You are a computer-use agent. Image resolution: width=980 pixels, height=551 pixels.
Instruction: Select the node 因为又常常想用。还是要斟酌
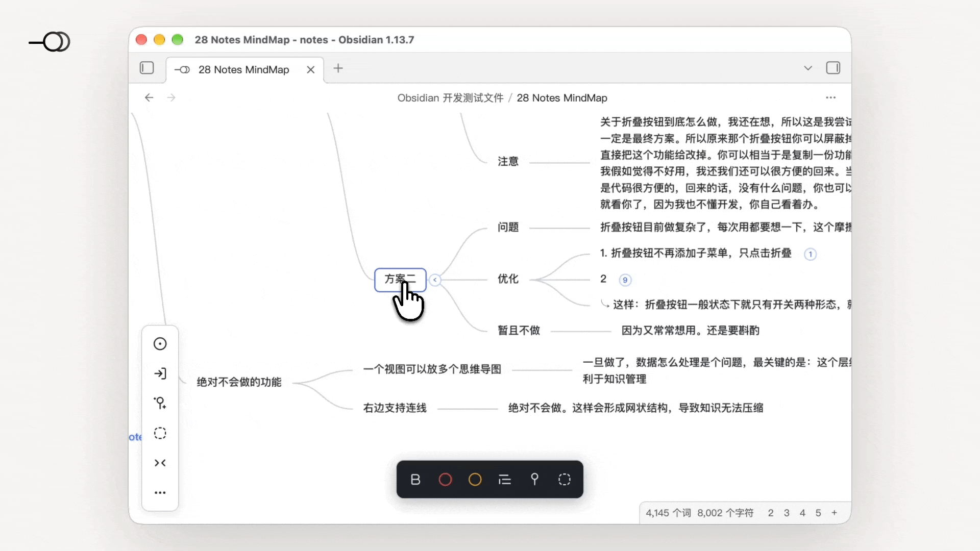tap(690, 331)
